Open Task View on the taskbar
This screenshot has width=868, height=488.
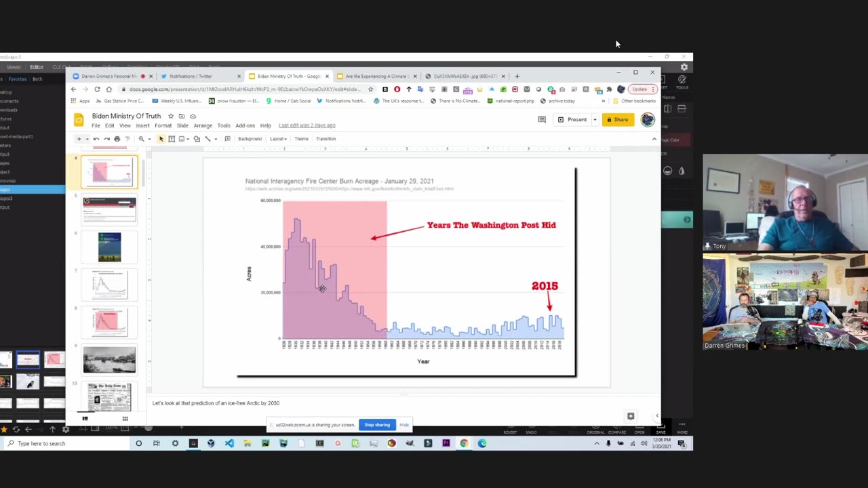(x=157, y=443)
